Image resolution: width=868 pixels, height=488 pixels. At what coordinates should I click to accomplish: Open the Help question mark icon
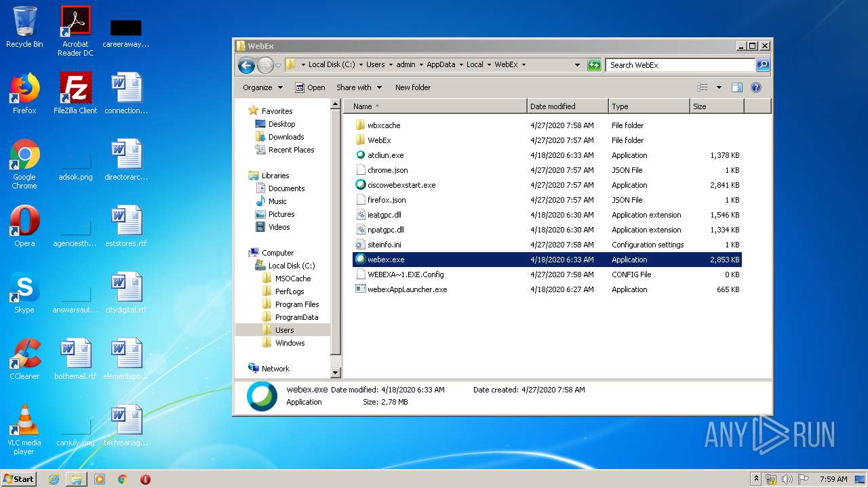tap(756, 87)
